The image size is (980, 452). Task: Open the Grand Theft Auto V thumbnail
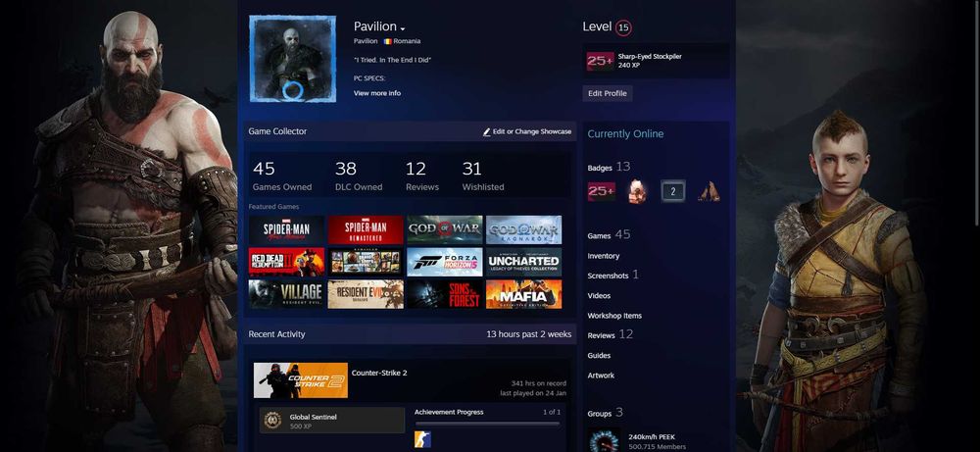[x=366, y=262]
